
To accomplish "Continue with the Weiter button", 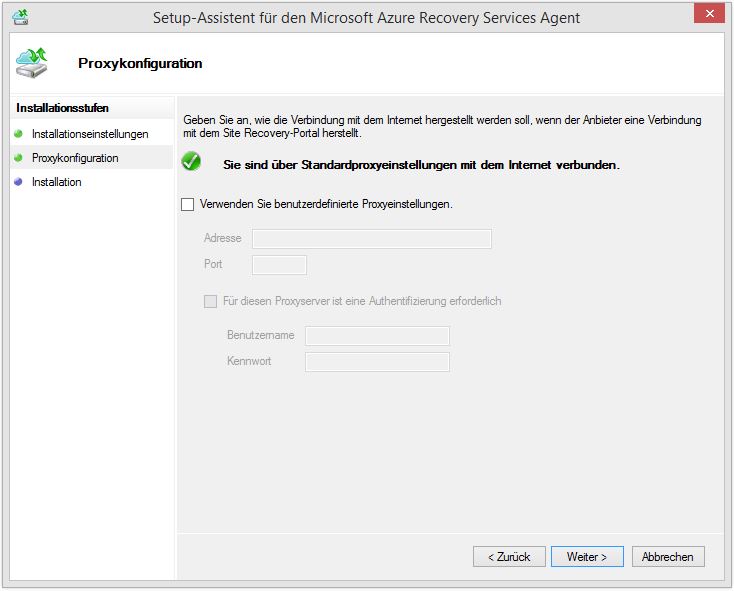I will [x=587, y=556].
